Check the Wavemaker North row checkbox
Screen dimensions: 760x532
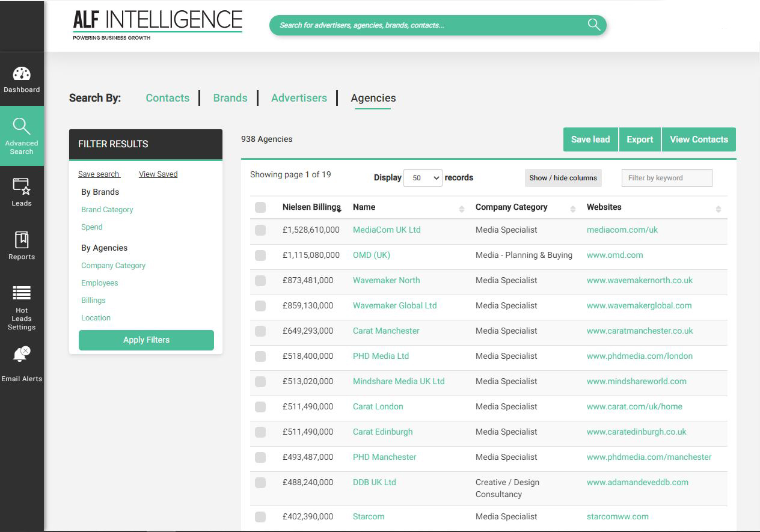click(260, 281)
